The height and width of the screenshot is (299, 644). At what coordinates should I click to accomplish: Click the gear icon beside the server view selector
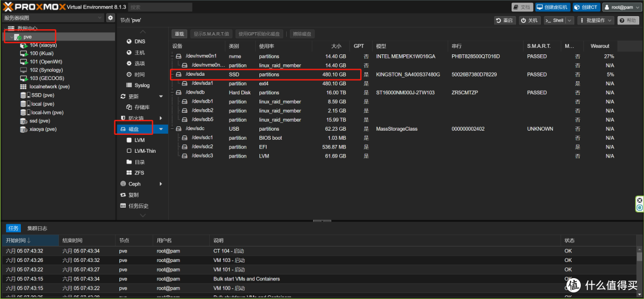(110, 19)
